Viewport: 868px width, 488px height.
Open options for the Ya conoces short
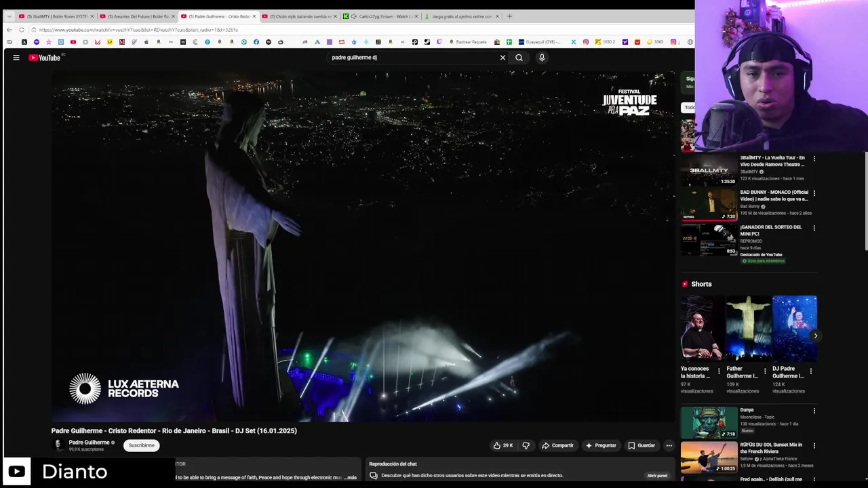[x=719, y=371]
